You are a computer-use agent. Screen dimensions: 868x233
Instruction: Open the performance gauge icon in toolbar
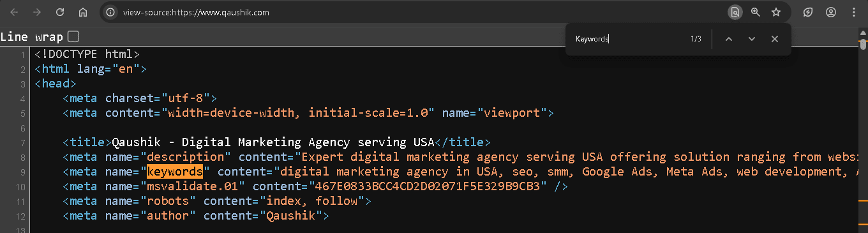(808, 12)
